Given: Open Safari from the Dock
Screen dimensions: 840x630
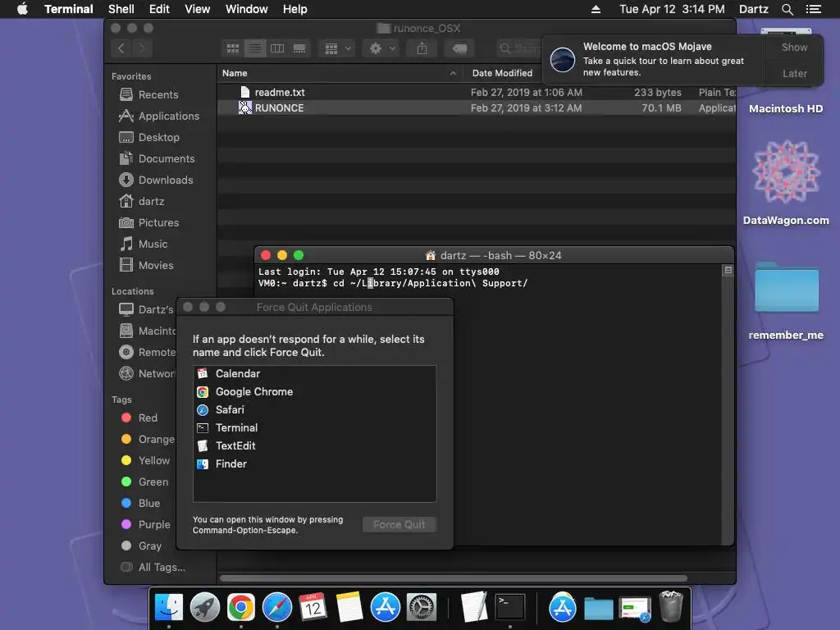Looking at the screenshot, I should coord(277,608).
